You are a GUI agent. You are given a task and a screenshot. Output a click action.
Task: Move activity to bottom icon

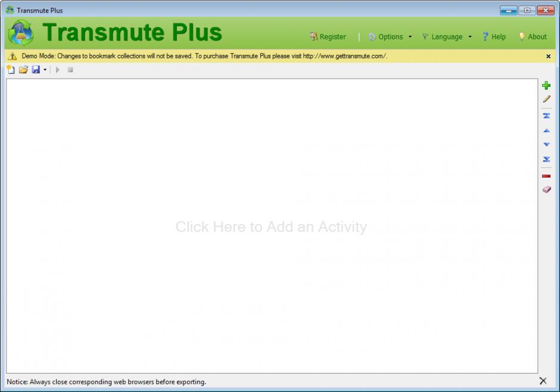tap(546, 159)
